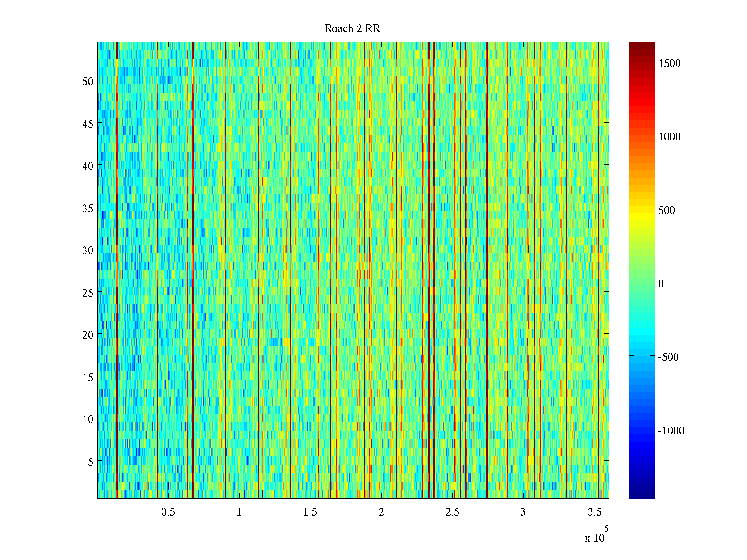Select the x-axis tick label 1.5
Image resolution: width=747 pixels, height=560 pixels.
[x=310, y=512]
